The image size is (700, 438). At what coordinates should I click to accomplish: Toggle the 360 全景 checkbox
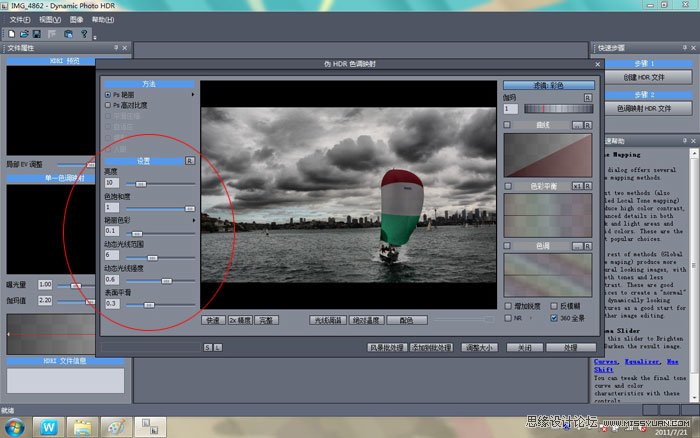pos(553,318)
